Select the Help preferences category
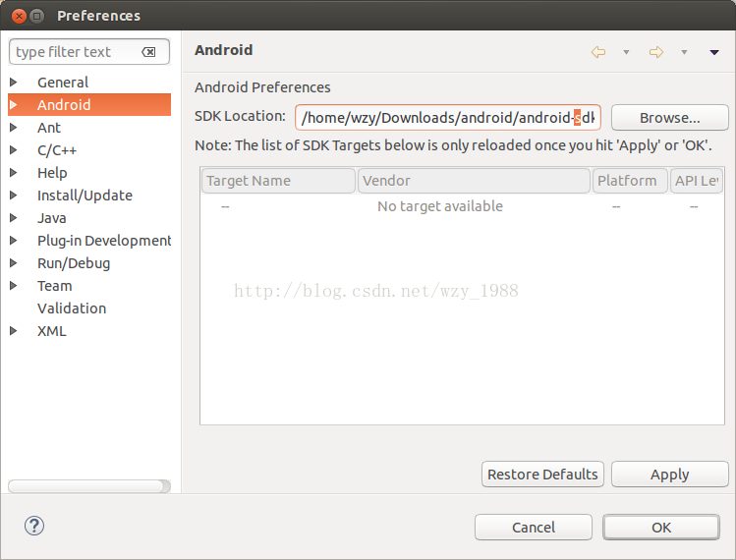The width and height of the screenshot is (736, 560). [x=52, y=173]
